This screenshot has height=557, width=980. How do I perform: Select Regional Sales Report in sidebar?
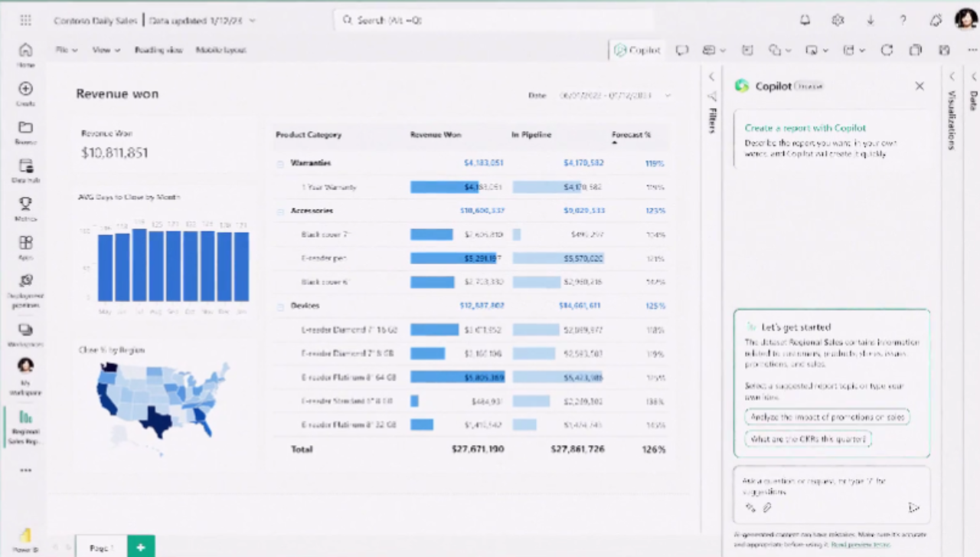pyautogui.click(x=25, y=428)
